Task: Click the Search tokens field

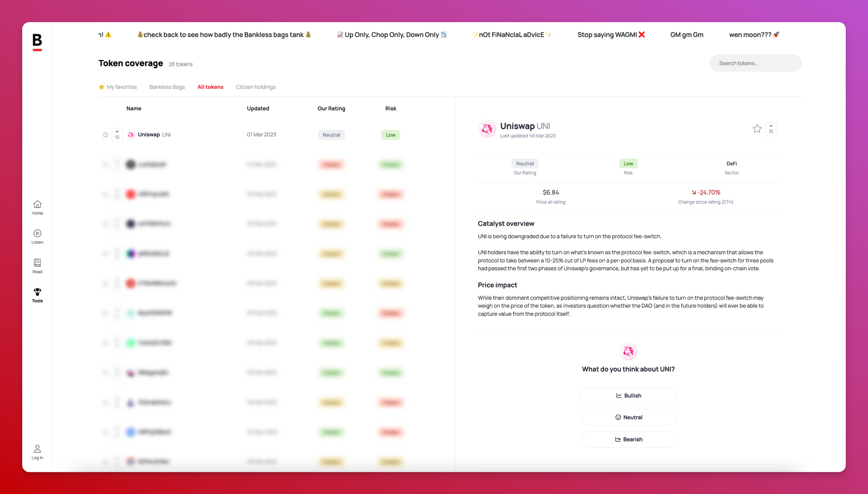Action: (x=755, y=63)
